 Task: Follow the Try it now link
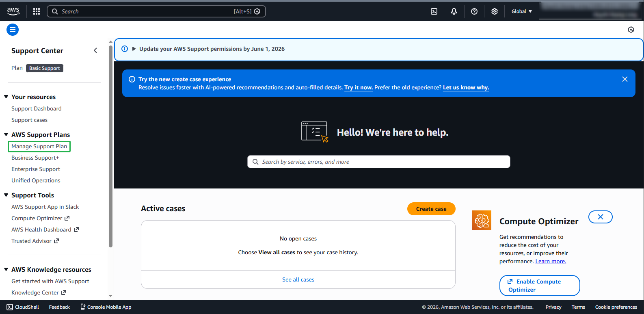click(x=359, y=87)
